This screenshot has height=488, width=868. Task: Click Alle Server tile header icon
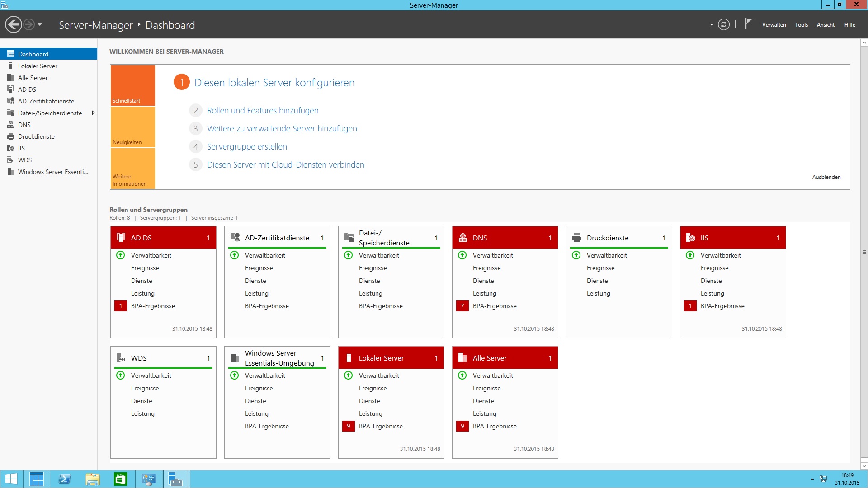pyautogui.click(x=463, y=357)
